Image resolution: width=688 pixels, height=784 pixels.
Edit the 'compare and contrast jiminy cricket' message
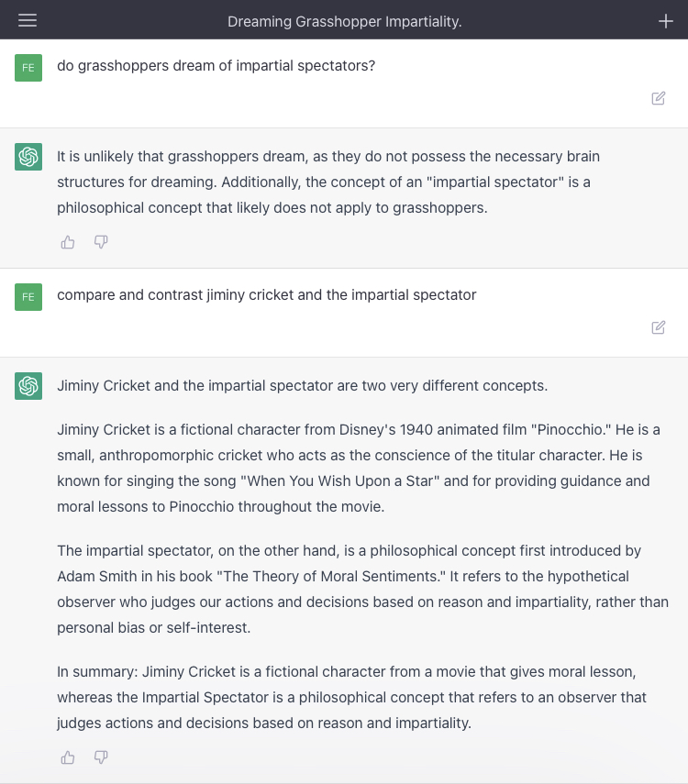(x=659, y=327)
